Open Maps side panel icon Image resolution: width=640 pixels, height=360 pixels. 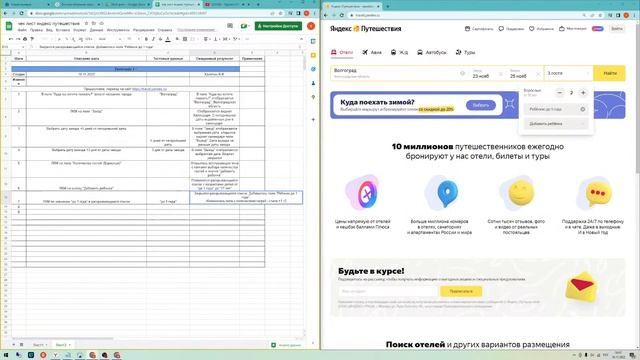313,97
